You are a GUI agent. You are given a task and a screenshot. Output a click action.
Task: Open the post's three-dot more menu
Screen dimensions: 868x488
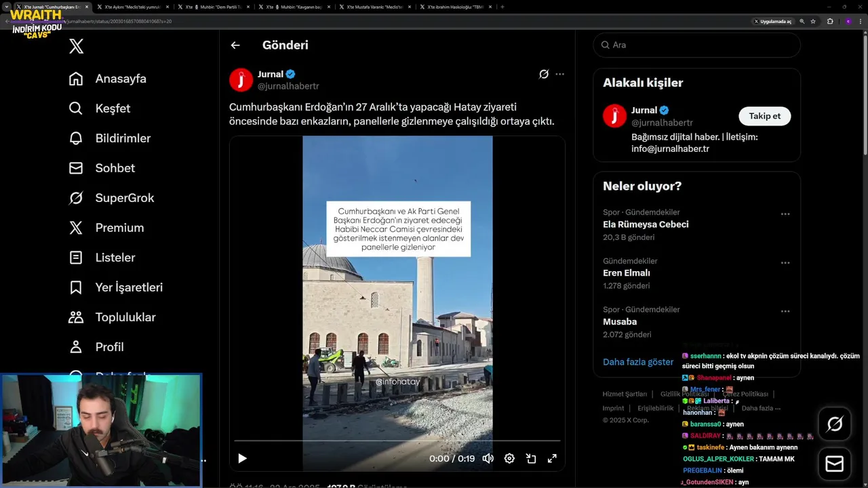(x=559, y=74)
